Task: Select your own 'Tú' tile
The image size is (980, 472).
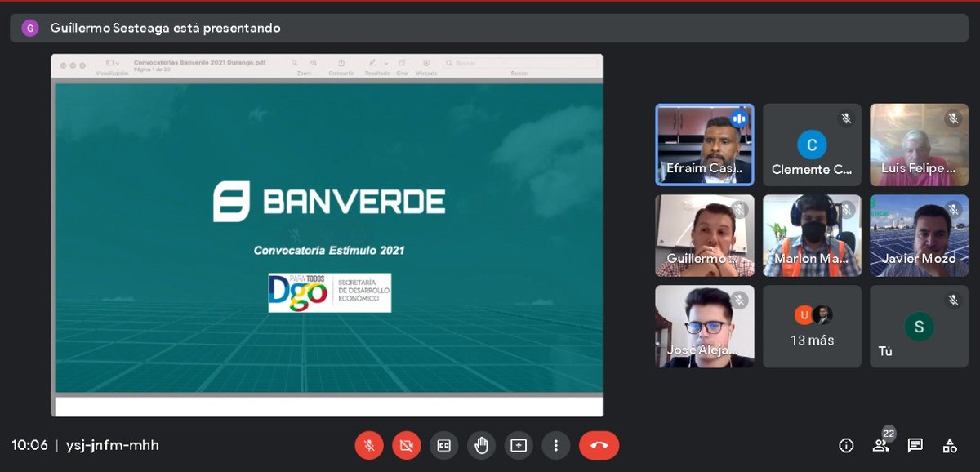Action: [x=919, y=326]
